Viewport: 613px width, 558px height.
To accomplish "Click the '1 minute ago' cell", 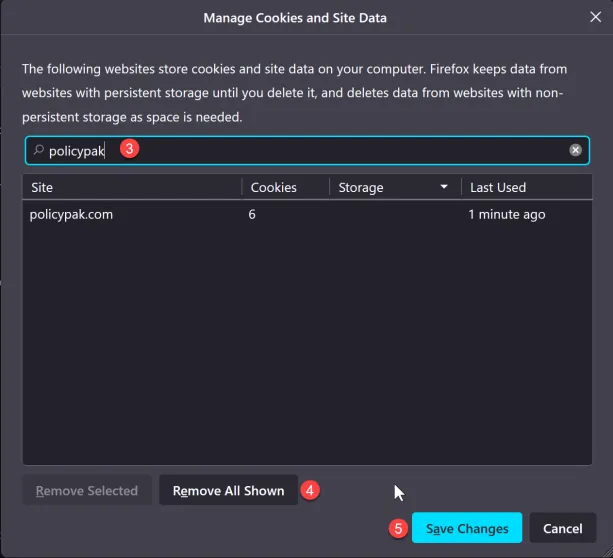I will [507, 214].
